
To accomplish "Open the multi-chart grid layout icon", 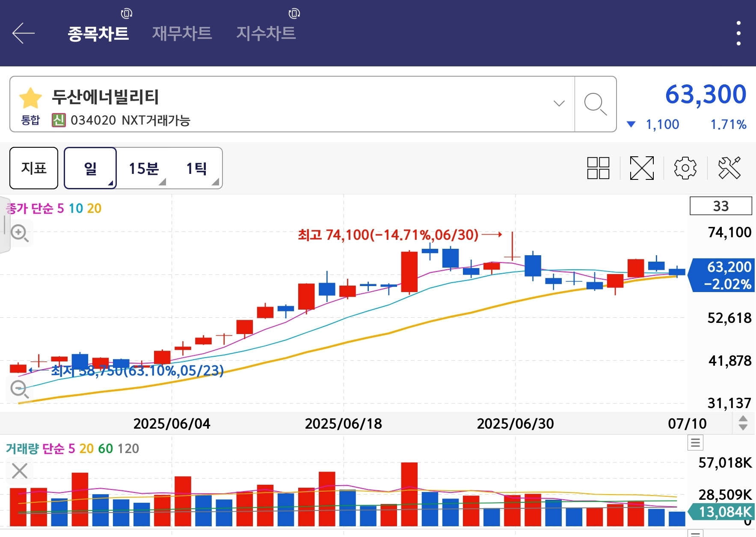I will coord(598,168).
